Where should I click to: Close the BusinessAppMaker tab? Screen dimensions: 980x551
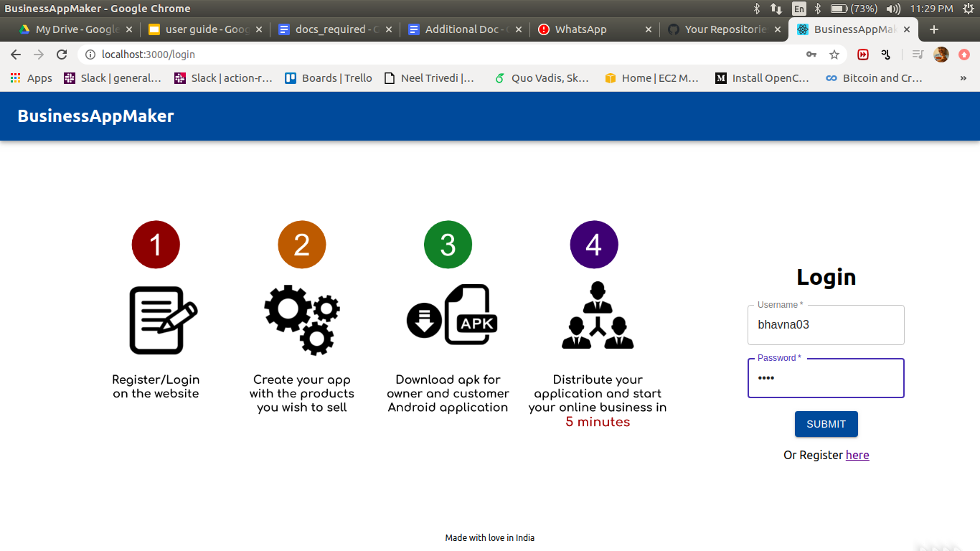pos(907,29)
